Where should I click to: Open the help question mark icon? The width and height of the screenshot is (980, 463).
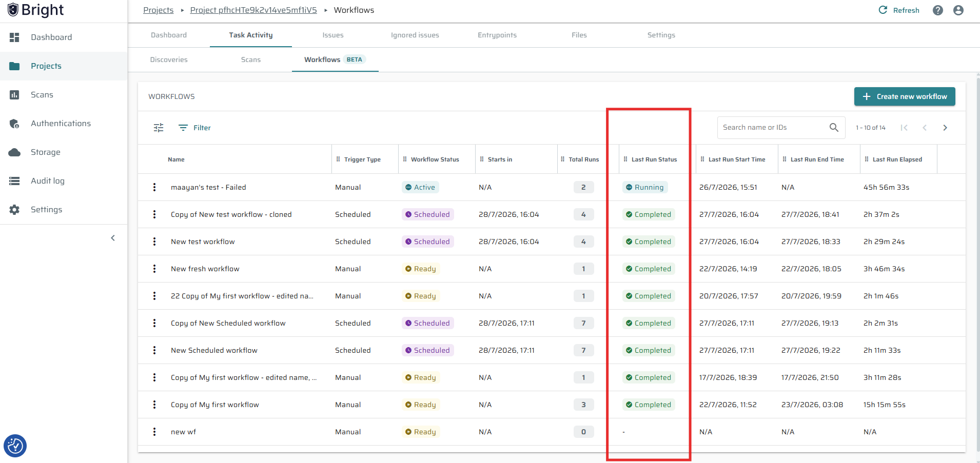coord(937,10)
